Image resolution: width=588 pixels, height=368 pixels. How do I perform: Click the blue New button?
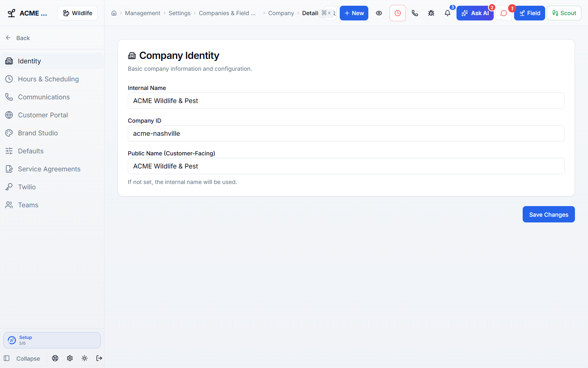(354, 13)
